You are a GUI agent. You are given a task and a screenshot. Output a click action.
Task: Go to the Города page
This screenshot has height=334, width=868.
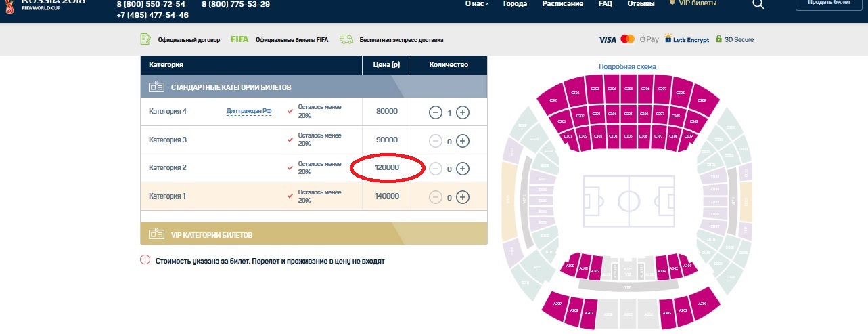[515, 4]
